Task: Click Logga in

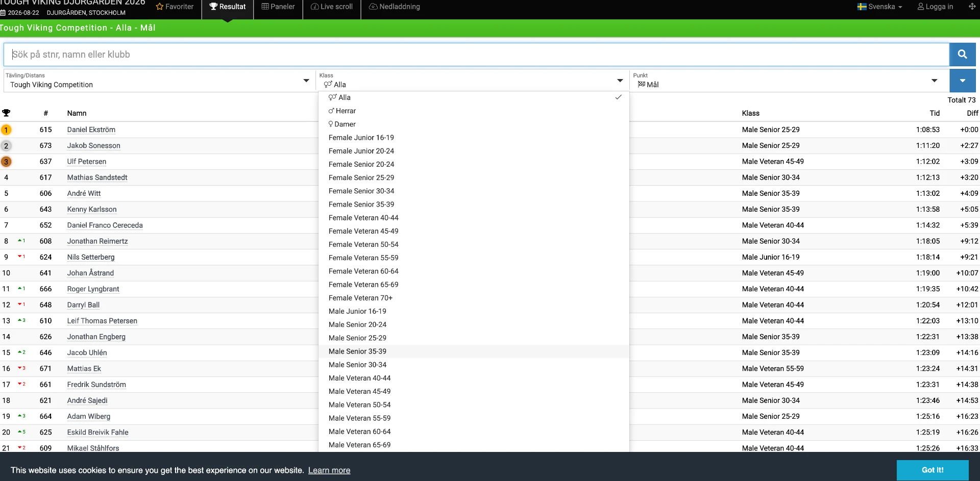Action: coord(935,7)
